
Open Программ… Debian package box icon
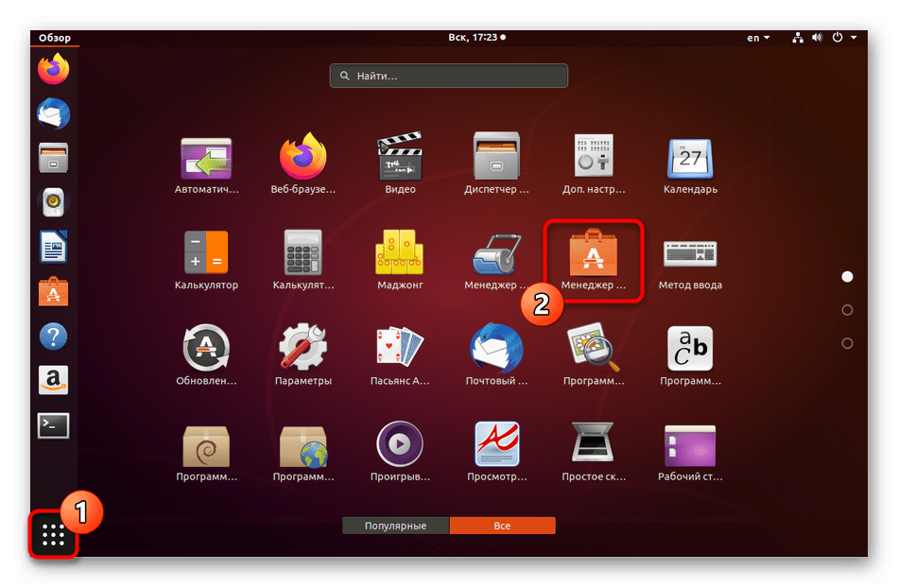click(206, 452)
